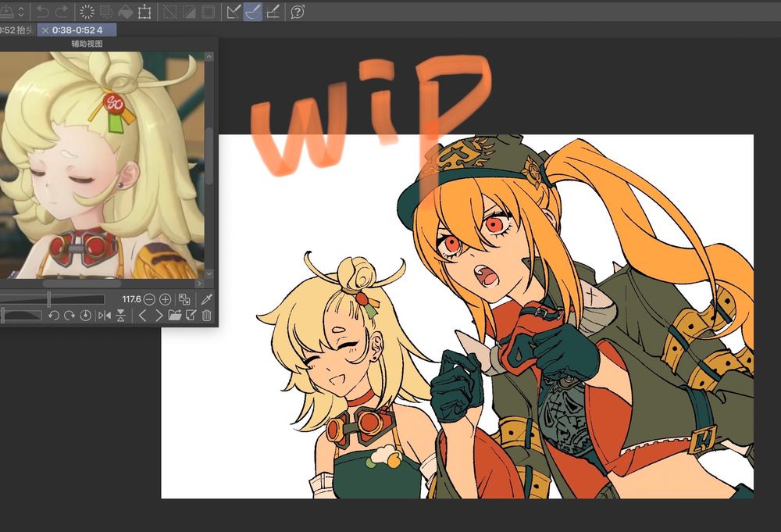Close the 0:38-0:52 4 canvas tab
Viewport: 781px width, 532px height.
[x=45, y=30]
